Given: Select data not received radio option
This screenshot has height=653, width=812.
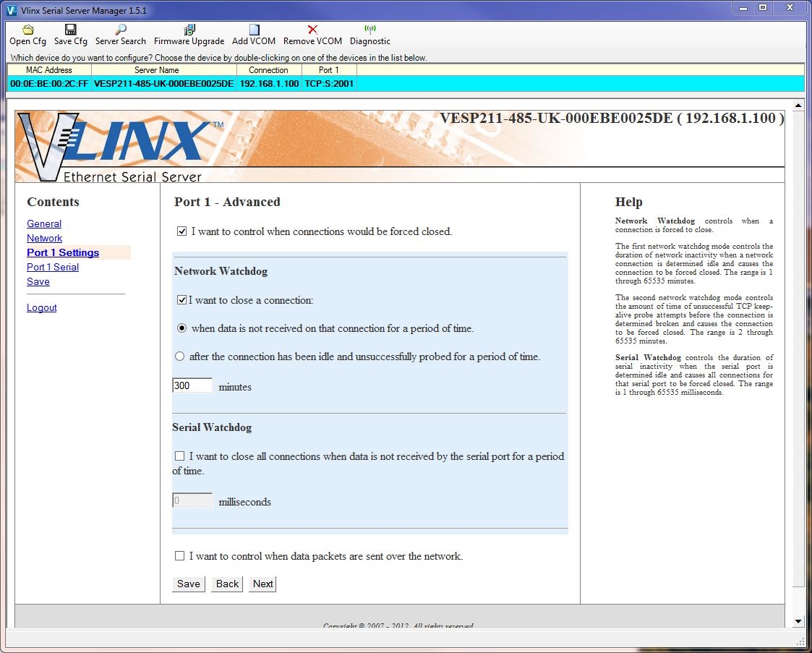Looking at the screenshot, I should (182, 328).
